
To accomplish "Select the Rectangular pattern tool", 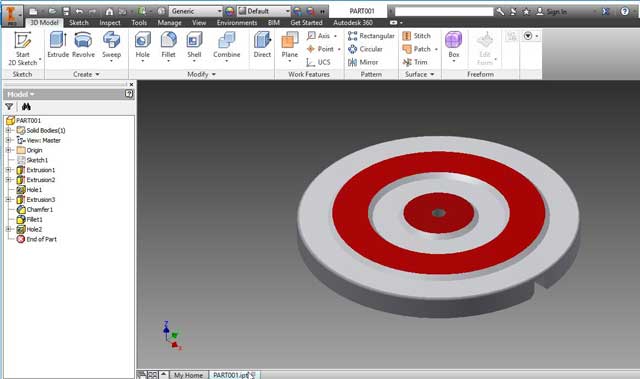I will [371, 36].
